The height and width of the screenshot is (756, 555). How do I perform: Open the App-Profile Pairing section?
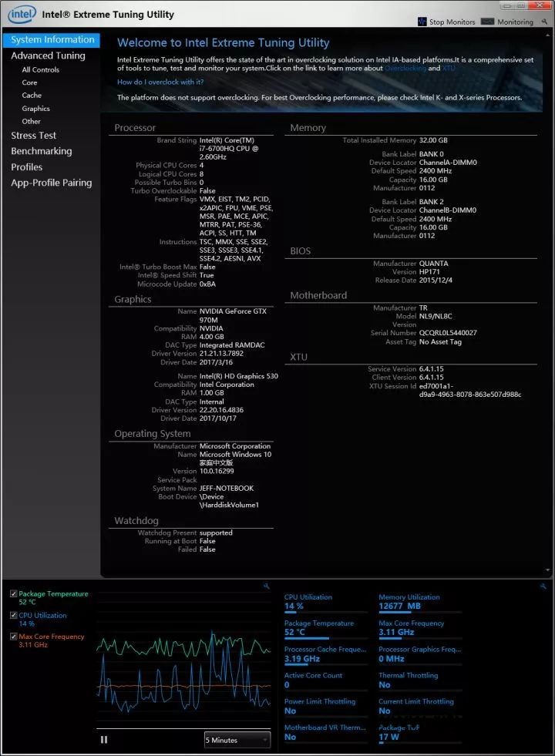point(51,183)
